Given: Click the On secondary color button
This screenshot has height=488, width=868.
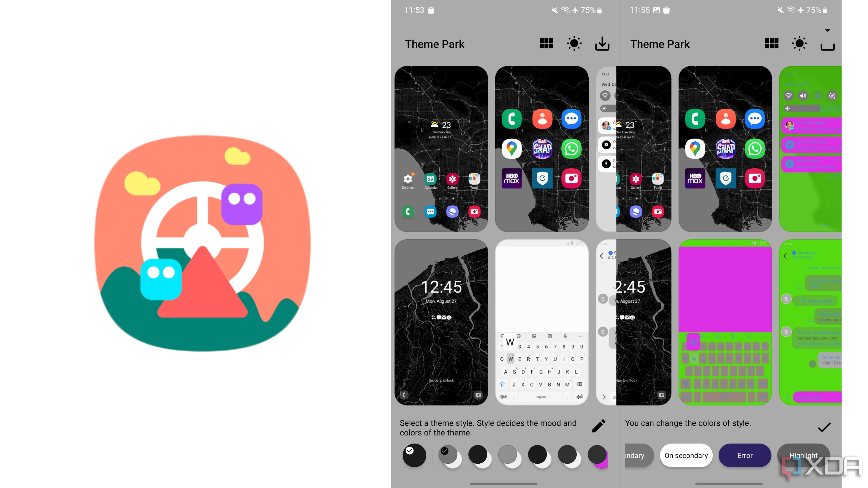Looking at the screenshot, I should click(x=686, y=455).
